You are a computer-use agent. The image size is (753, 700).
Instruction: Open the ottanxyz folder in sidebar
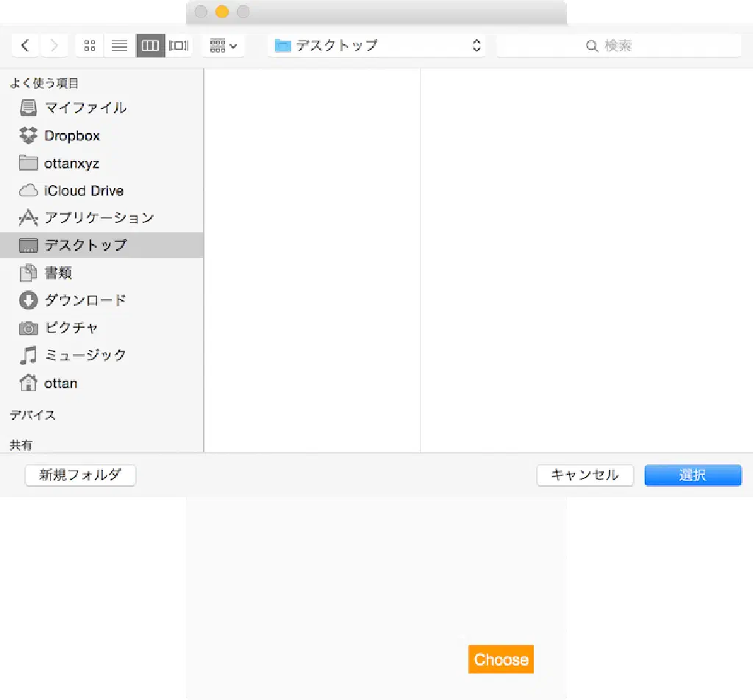71,163
